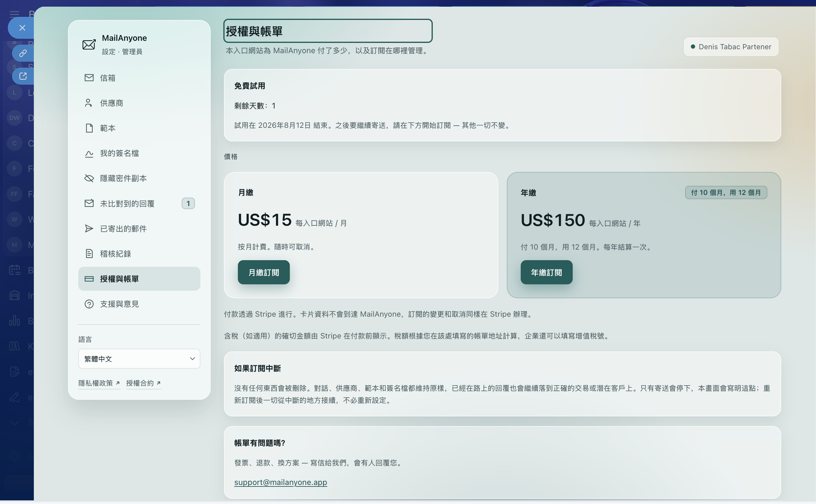The width and height of the screenshot is (816, 504).
Task: Click the 免費試用 card title
Action: pyautogui.click(x=250, y=86)
